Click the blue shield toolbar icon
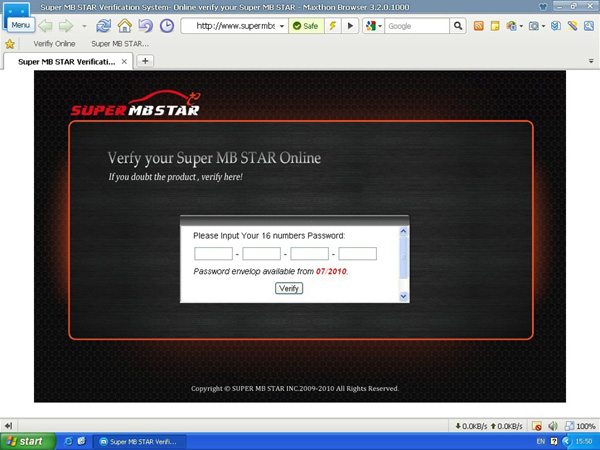This screenshot has height=450, width=600. (556, 26)
